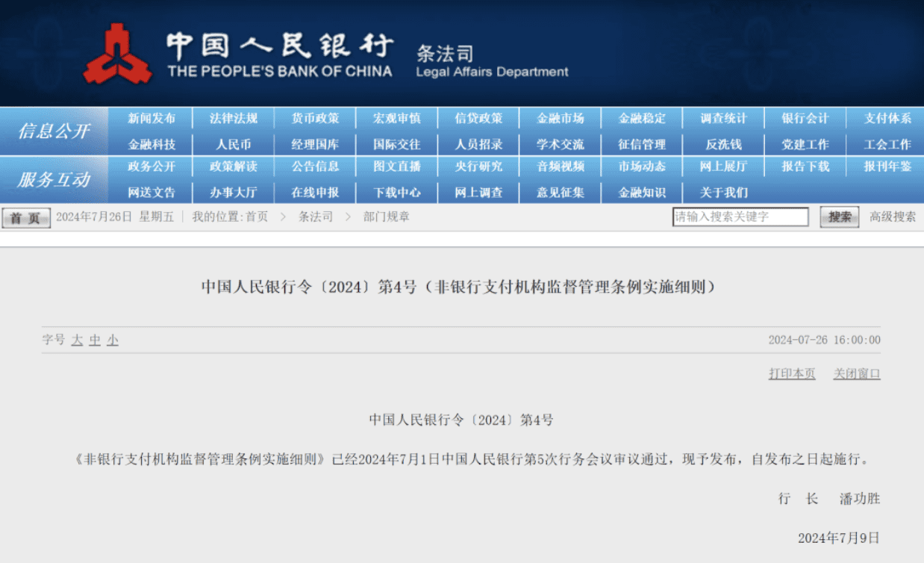Navigate to 政策解读
The height and width of the screenshot is (563, 924).
coord(234,167)
